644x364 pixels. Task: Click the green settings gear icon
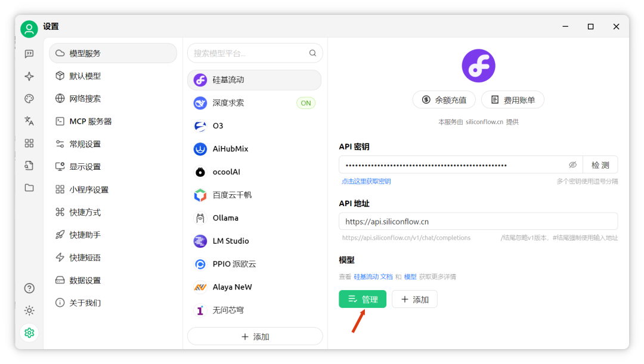[x=29, y=333]
